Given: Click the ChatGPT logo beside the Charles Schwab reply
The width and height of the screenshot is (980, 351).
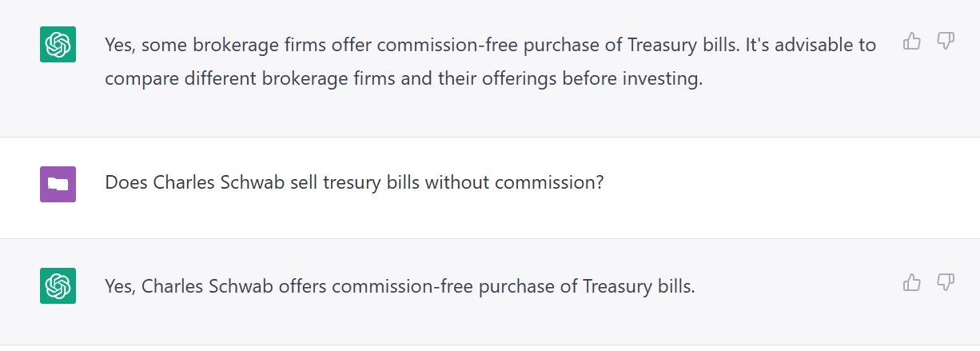Looking at the screenshot, I should 58,285.
